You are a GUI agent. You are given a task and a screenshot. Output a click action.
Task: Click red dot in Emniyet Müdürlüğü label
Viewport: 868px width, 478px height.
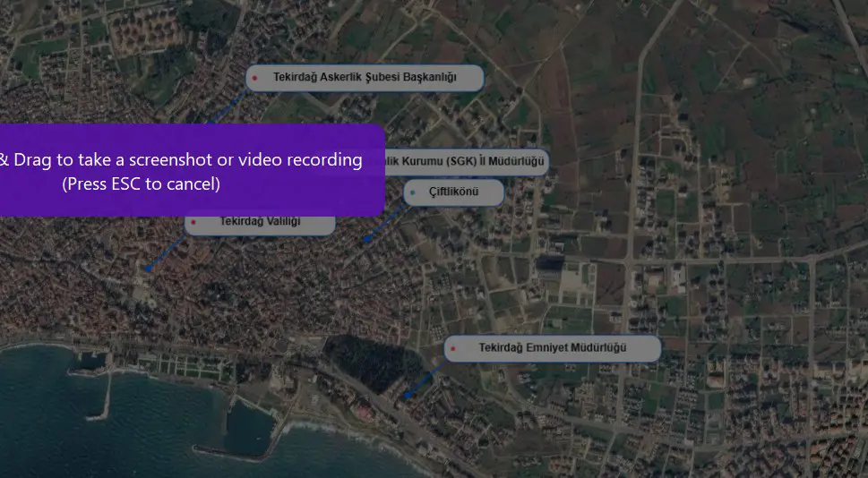click(453, 348)
